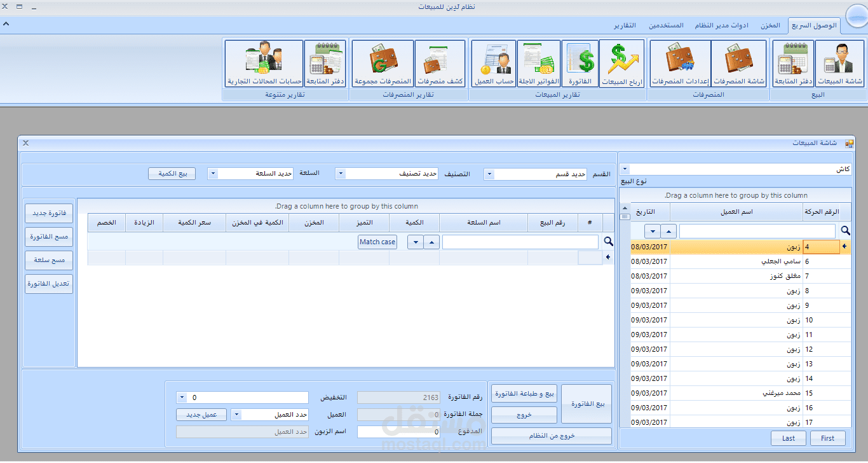Sort by اسم السلعة column header
The width and height of the screenshot is (868, 463).
tap(484, 223)
